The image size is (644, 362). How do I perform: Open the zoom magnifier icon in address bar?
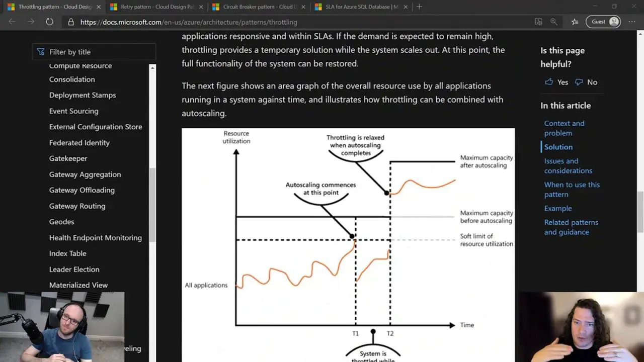point(554,22)
